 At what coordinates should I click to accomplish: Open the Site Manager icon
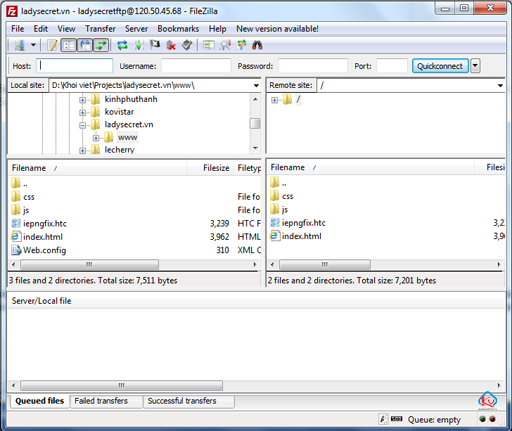(x=19, y=45)
